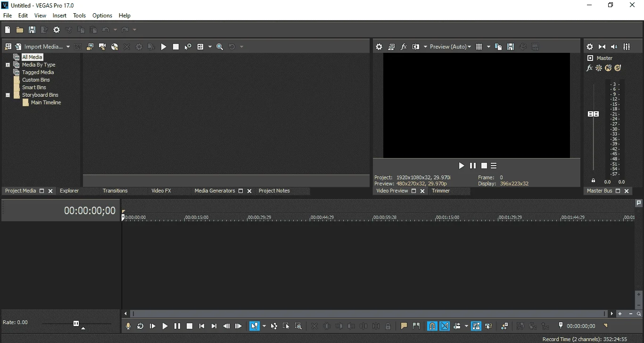Screen dimensions: 644x343
Task: Toggle Preview on External Monitor icon
Action: 391,47
